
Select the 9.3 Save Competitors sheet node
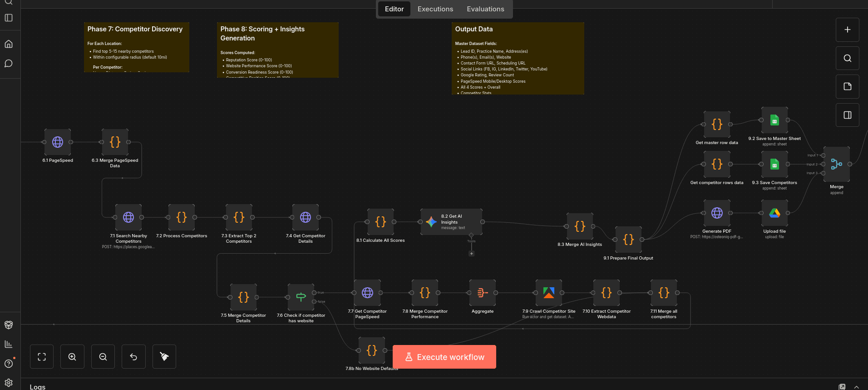tap(774, 164)
